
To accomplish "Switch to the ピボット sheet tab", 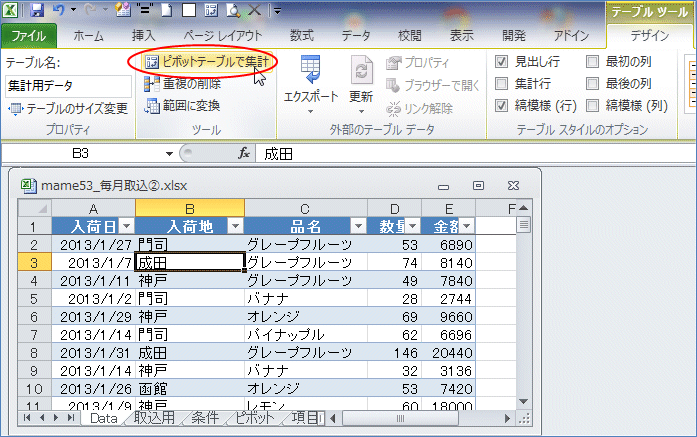I will 255,418.
